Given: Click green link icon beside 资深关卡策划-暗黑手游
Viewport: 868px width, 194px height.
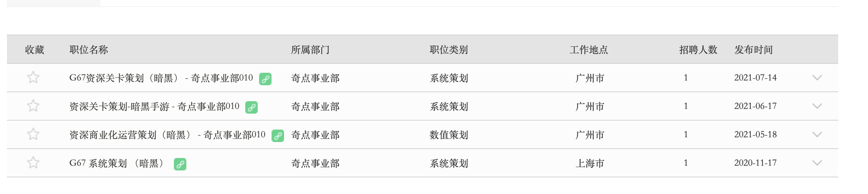Looking at the screenshot, I should [x=251, y=107].
